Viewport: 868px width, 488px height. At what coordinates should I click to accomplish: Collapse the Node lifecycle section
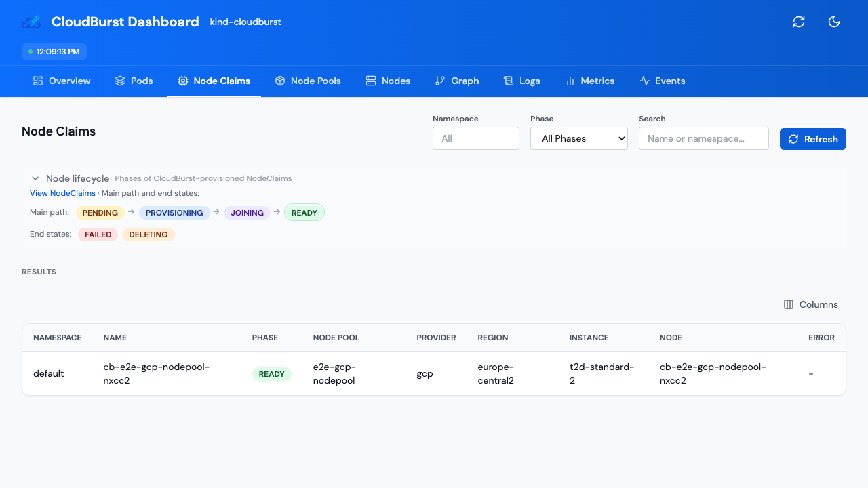(35, 178)
